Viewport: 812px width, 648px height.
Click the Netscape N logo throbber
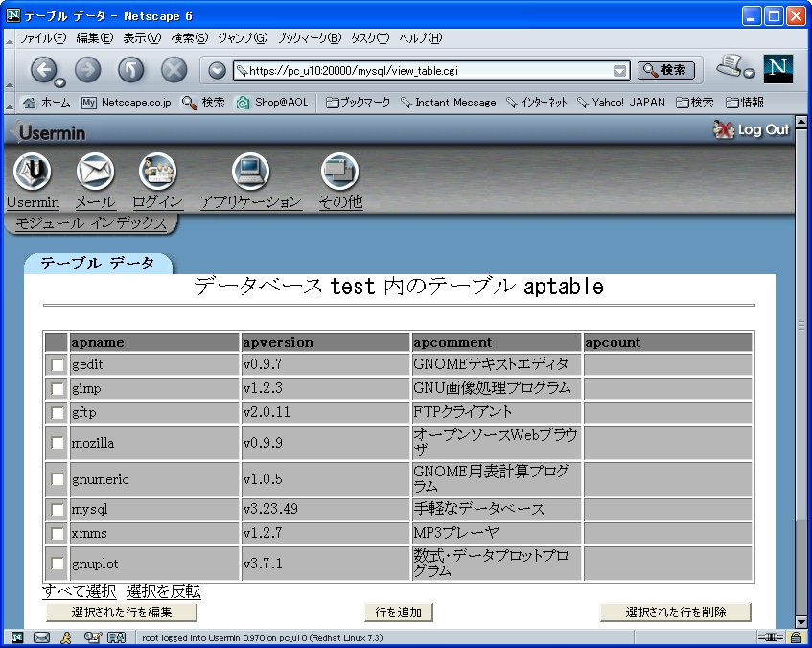777,69
